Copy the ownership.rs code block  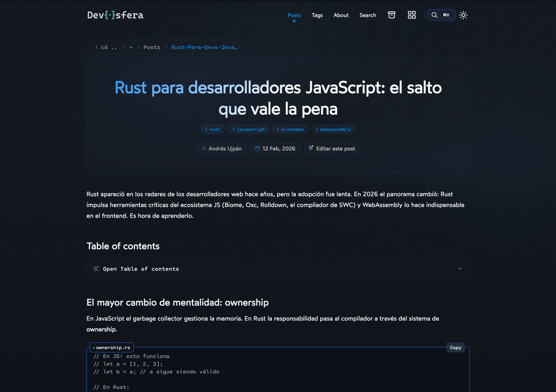click(x=455, y=348)
